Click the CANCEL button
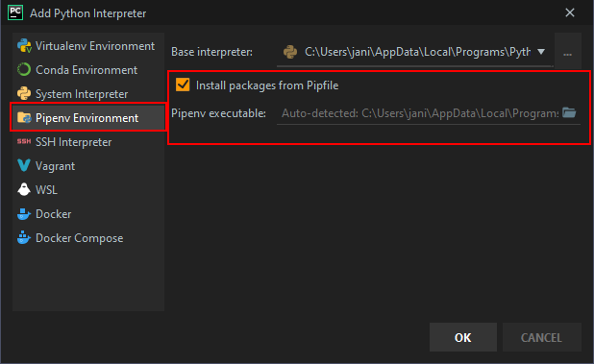Viewport: 594px width, 364px height. (541, 337)
